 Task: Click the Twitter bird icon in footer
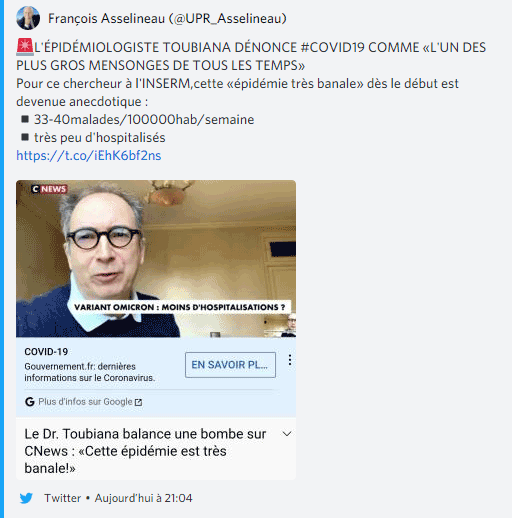point(26,498)
